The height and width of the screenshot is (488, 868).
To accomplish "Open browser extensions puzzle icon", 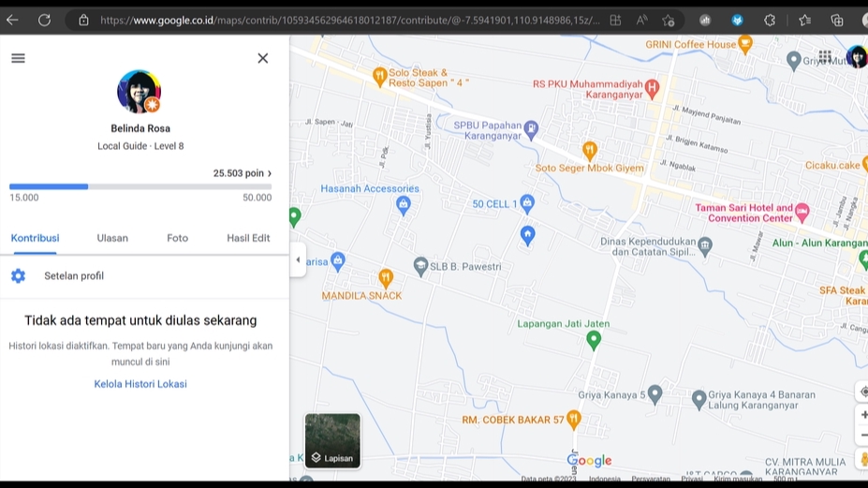I will [x=770, y=21].
